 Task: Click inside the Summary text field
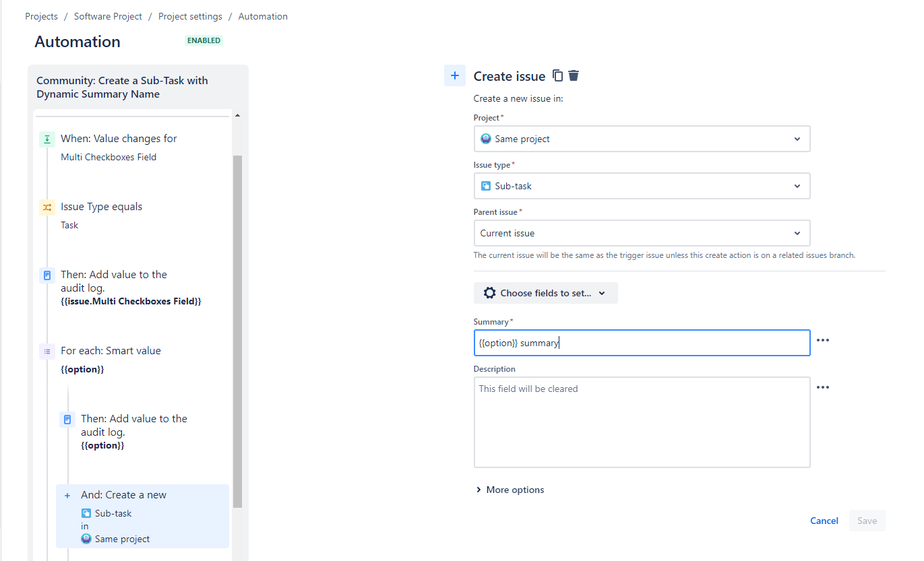pyautogui.click(x=642, y=343)
